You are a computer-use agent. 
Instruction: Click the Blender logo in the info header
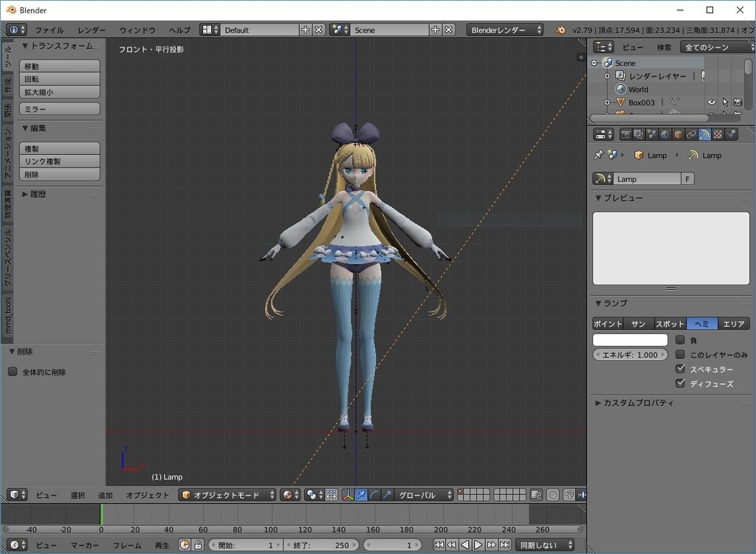pyautogui.click(x=560, y=30)
